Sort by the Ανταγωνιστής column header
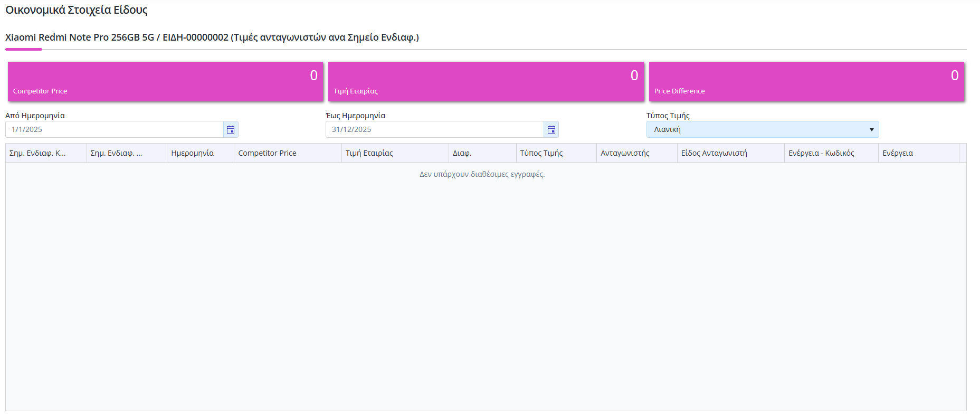This screenshot has width=980, height=417. click(637, 153)
